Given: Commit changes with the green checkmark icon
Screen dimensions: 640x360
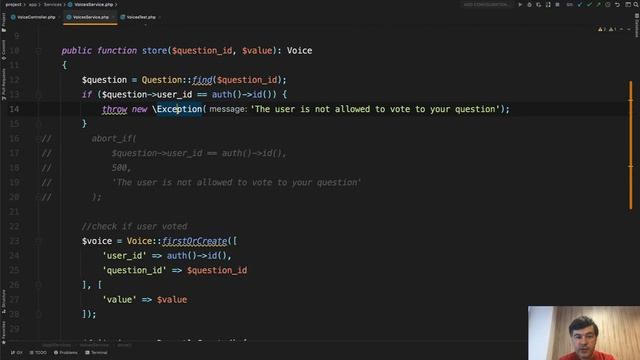Looking at the screenshot, I should (x=589, y=4).
